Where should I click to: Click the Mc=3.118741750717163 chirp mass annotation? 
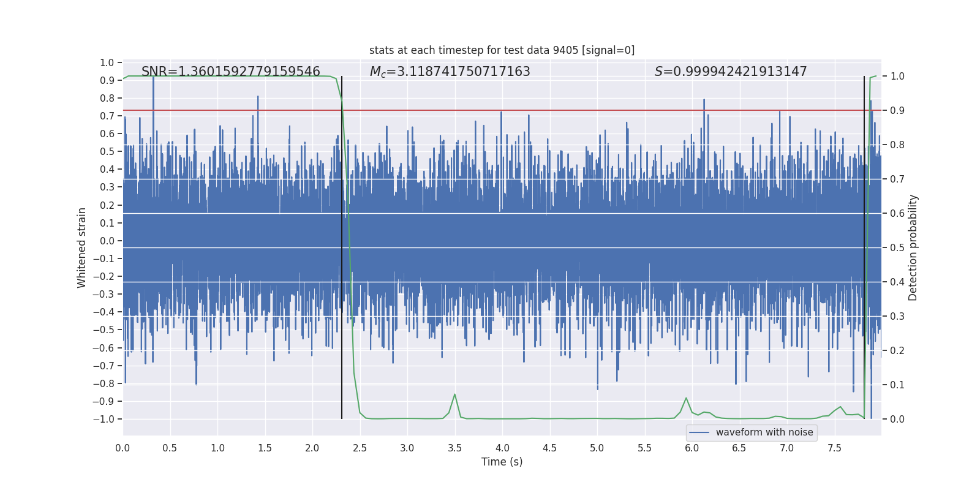pyautogui.click(x=450, y=72)
